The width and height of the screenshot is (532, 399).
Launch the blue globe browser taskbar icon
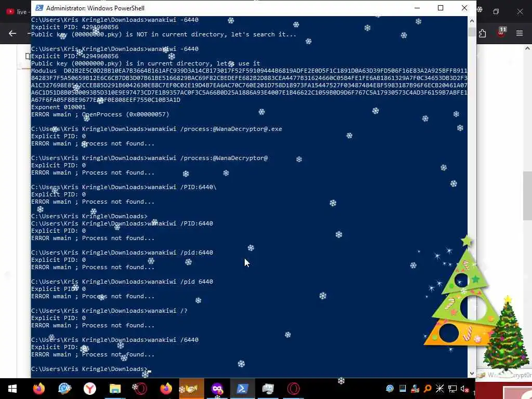(x=64, y=389)
